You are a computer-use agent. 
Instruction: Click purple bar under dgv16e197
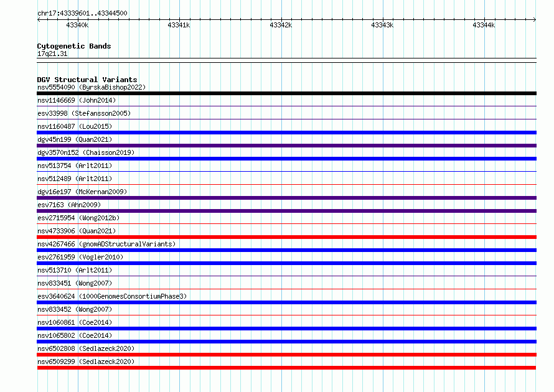(286, 198)
